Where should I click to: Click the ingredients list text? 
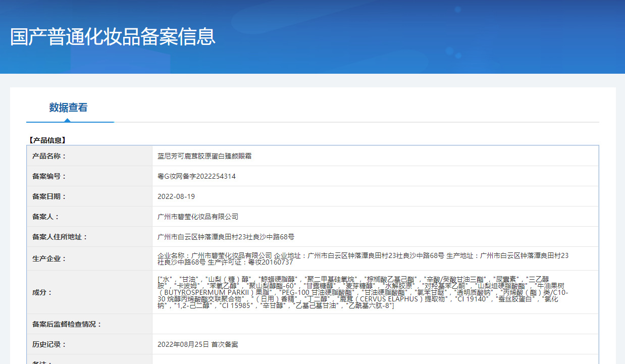(362, 292)
